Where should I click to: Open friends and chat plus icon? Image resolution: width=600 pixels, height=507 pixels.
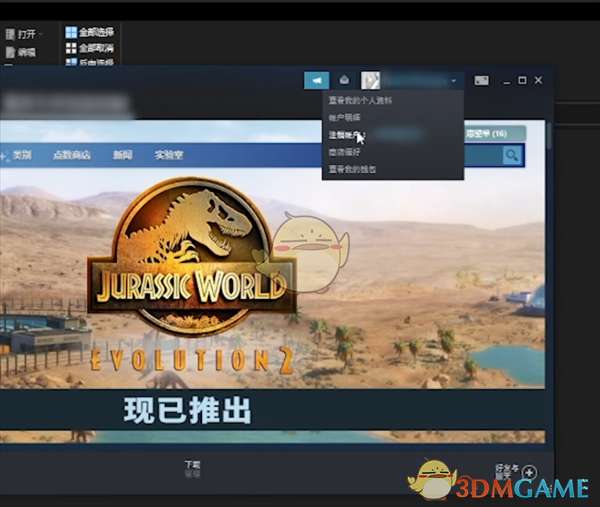click(x=529, y=472)
